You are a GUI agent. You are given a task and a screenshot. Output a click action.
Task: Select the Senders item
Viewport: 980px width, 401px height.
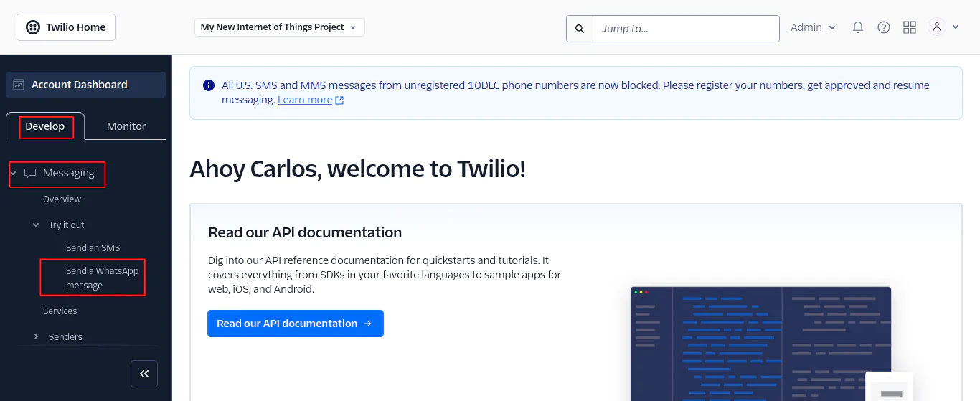[x=65, y=337]
